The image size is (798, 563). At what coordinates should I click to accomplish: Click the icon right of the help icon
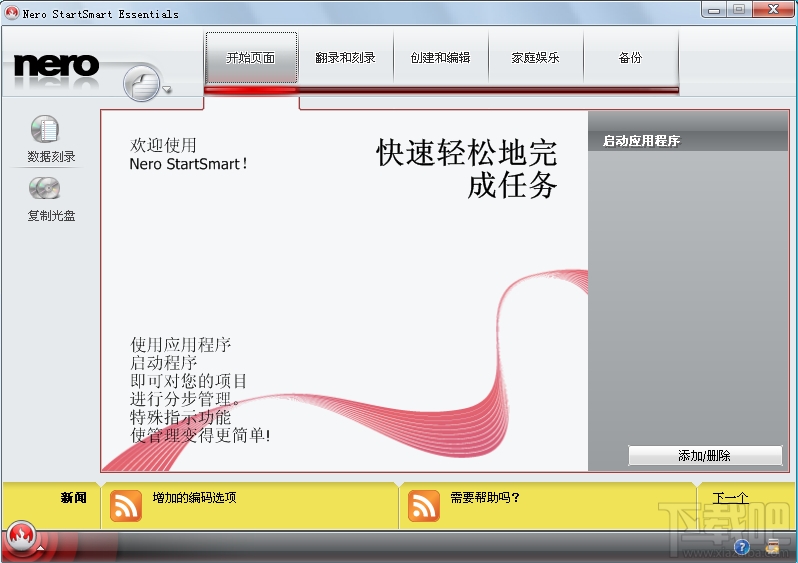click(x=773, y=547)
